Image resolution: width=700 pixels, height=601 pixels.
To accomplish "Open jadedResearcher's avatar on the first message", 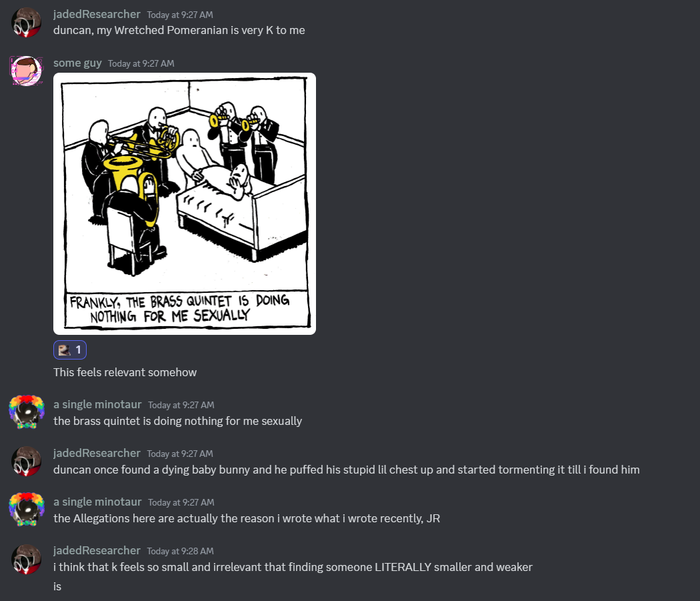I will click(x=27, y=22).
